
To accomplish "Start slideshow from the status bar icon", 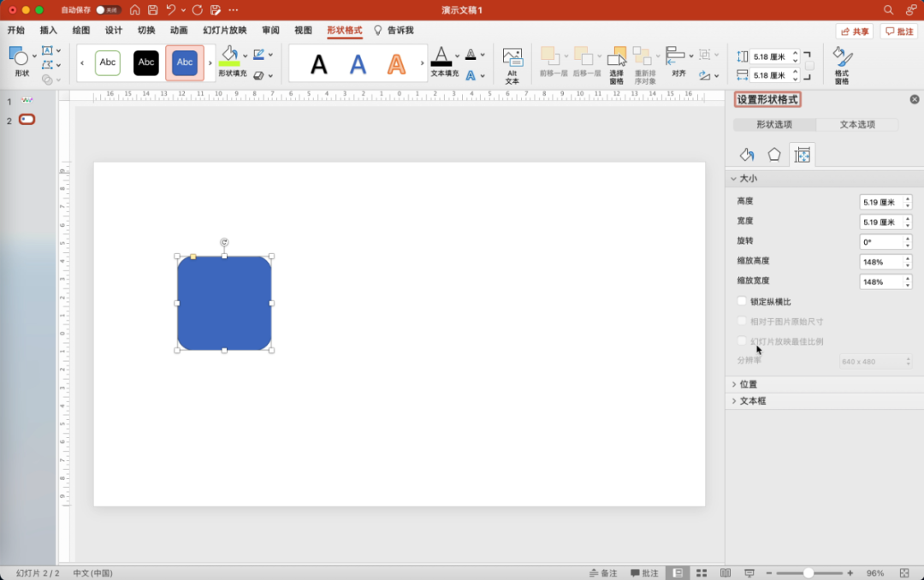I will (x=749, y=572).
